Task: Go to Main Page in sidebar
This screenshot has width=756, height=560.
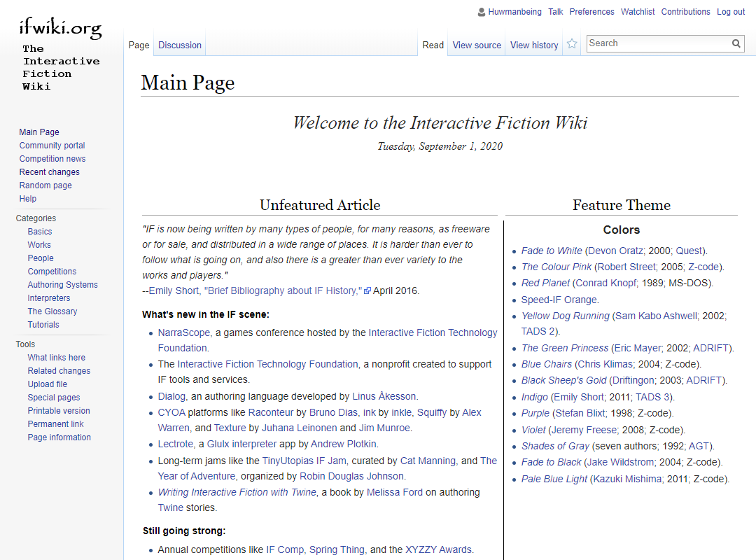Action: 39,132
